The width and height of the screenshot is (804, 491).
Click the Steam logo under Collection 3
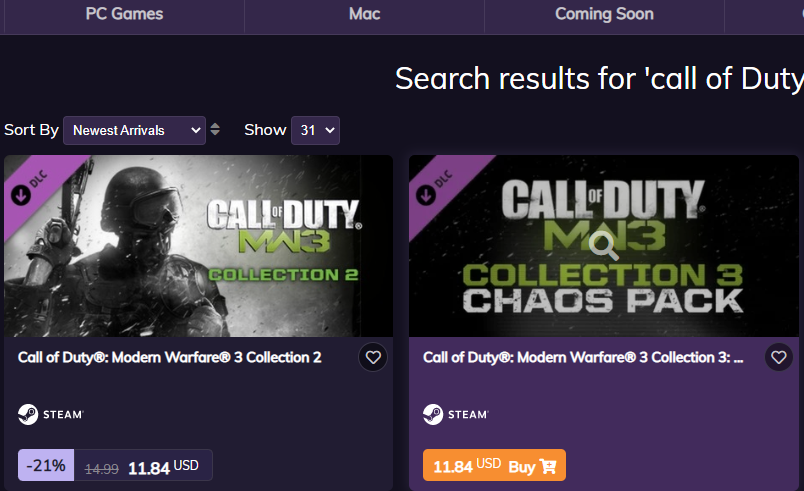click(456, 414)
